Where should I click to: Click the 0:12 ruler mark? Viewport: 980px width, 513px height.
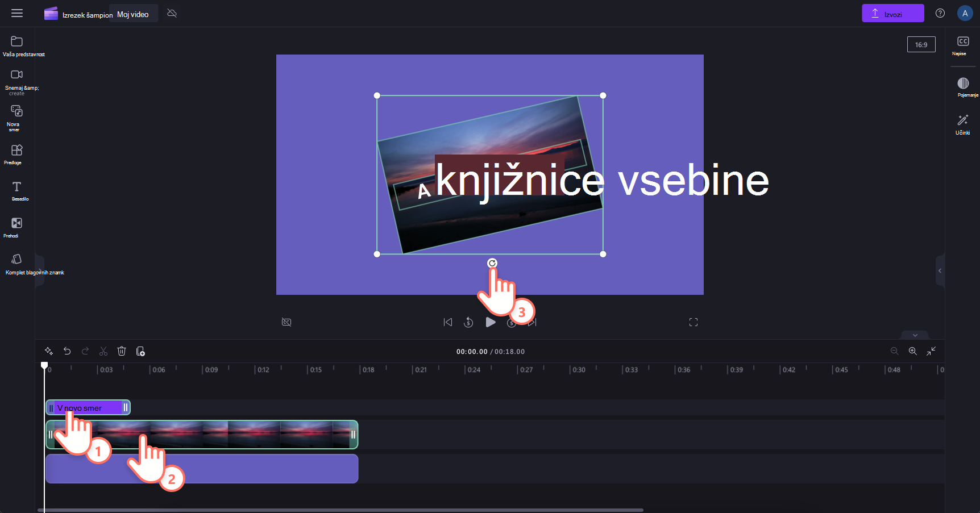(263, 369)
